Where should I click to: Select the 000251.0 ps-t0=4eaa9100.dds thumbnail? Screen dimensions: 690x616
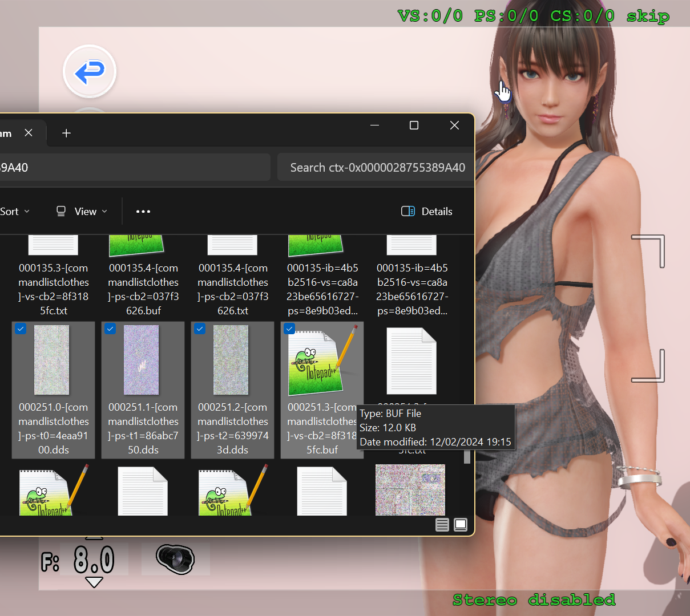[x=52, y=360]
